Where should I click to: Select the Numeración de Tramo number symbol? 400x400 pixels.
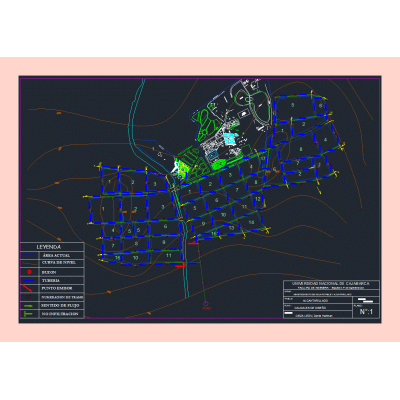[x=29, y=297]
